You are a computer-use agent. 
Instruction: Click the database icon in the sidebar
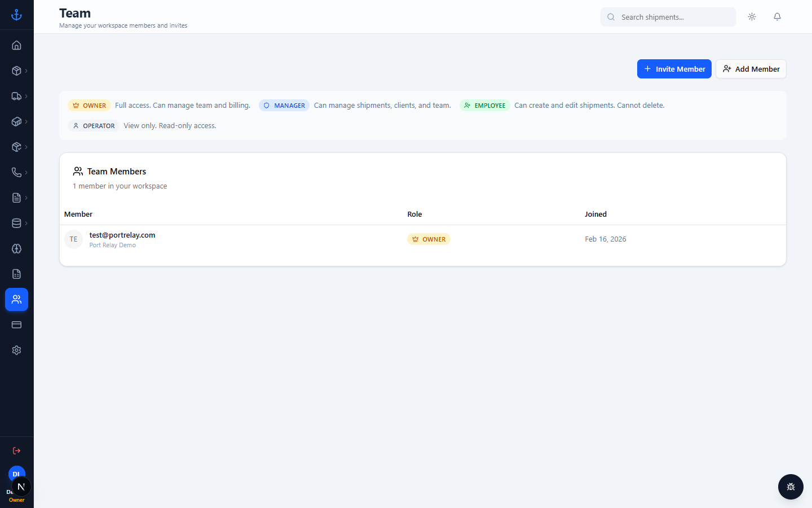coord(16,223)
